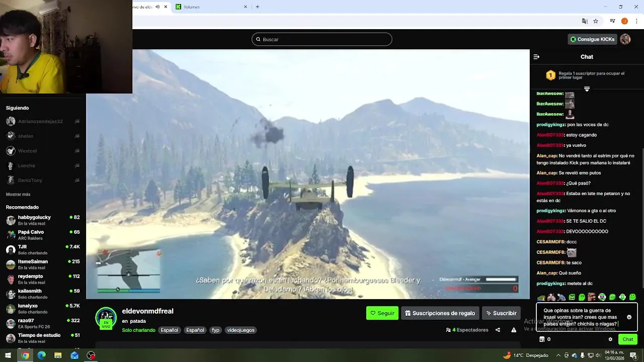Image resolution: width=644 pixels, height=362 pixels.
Task: Open the Solo charlando category link
Action: pyautogui.click(x=138, y=330)
